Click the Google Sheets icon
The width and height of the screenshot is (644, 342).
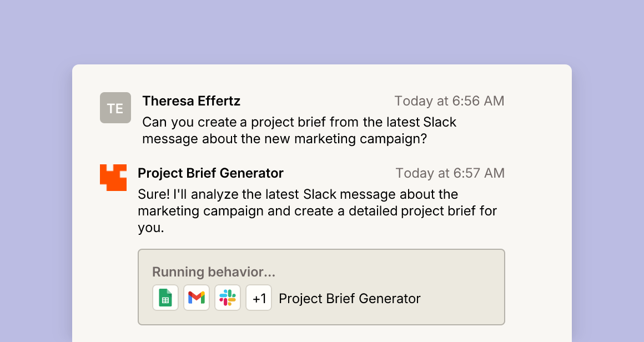pos(165,298)
